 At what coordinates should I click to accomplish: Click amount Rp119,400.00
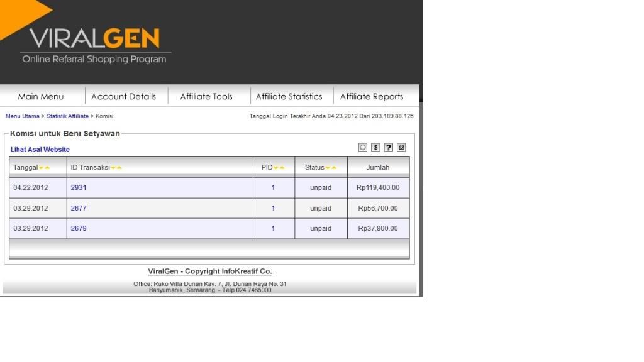(x=378, y=187)
